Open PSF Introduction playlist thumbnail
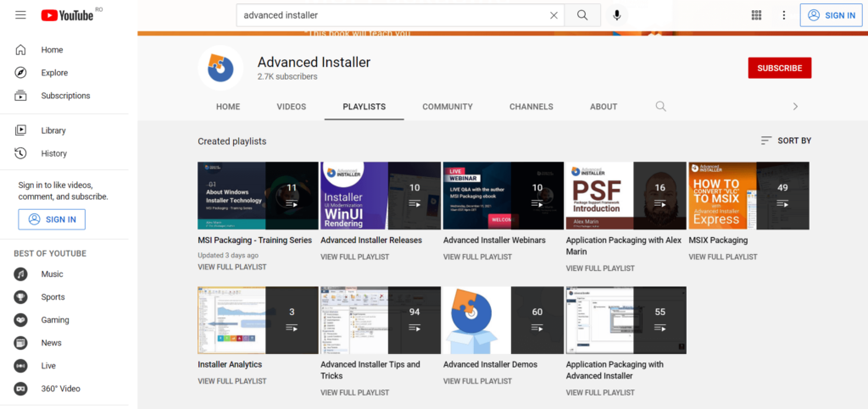Screen dimensions: 868x409 click(x=626, y=196)
